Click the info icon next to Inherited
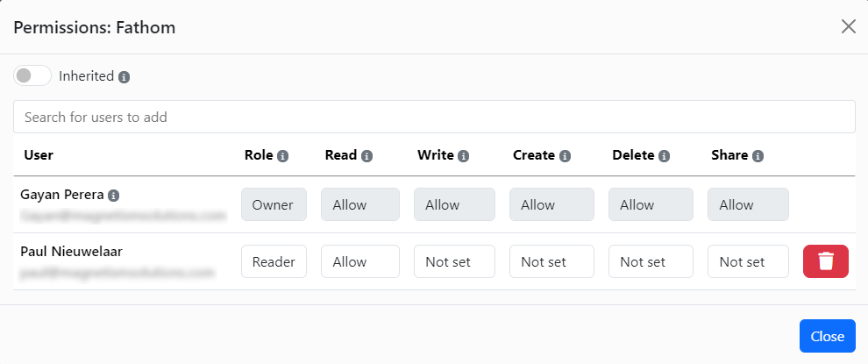The image size is (868, 364). [124, 77]
